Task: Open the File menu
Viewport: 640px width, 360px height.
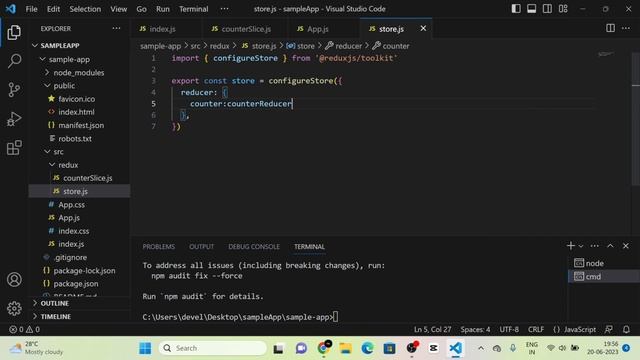Action: [31, 9]
